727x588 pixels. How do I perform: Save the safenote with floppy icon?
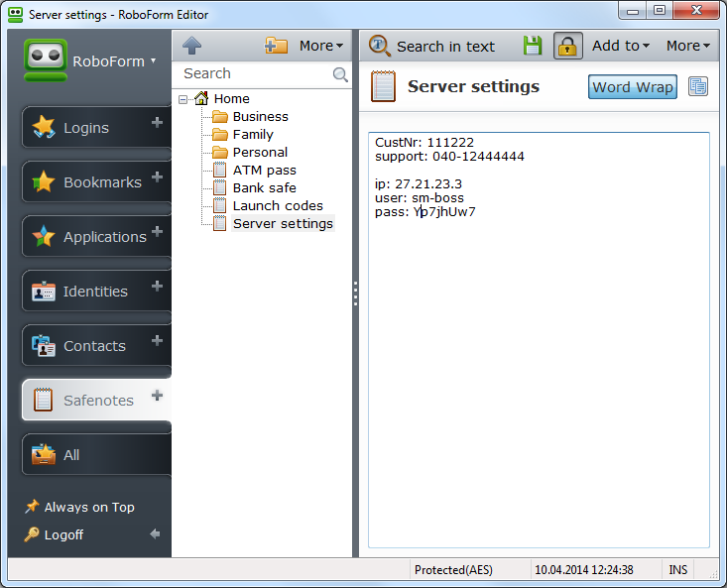[x=533, y=46]
